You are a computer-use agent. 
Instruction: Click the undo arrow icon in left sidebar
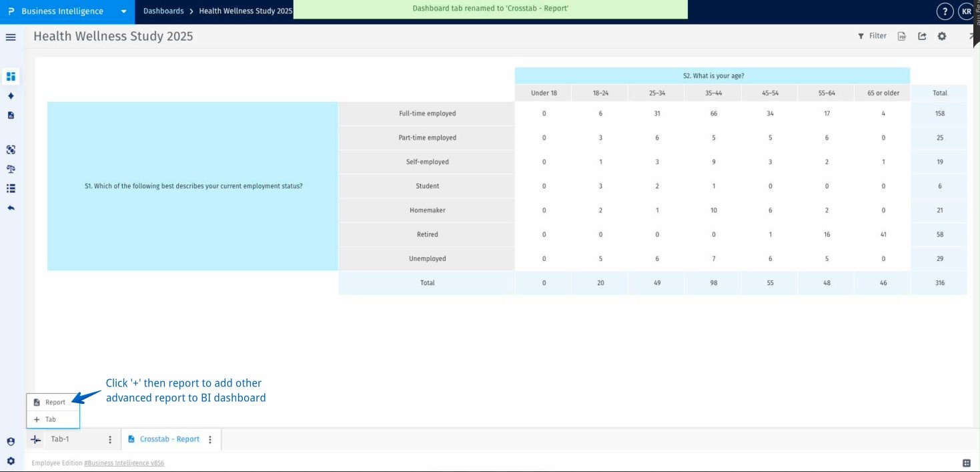pos(10,208)
